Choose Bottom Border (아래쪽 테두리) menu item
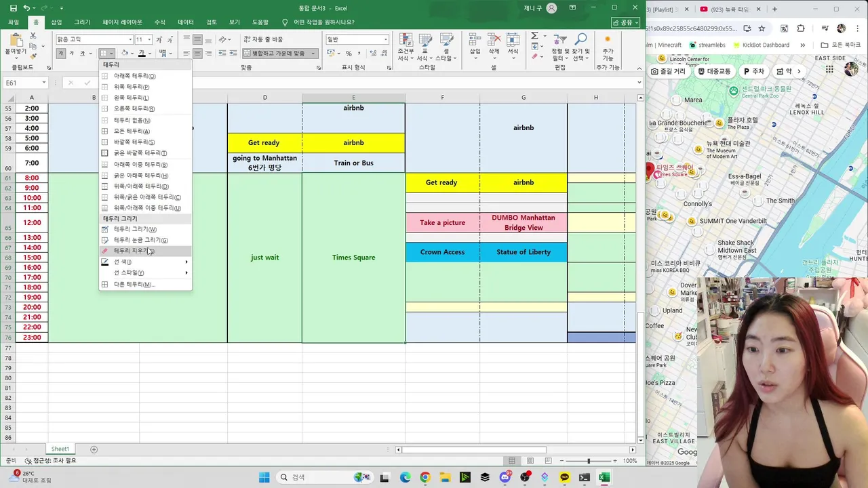 (x=145, y=76)
